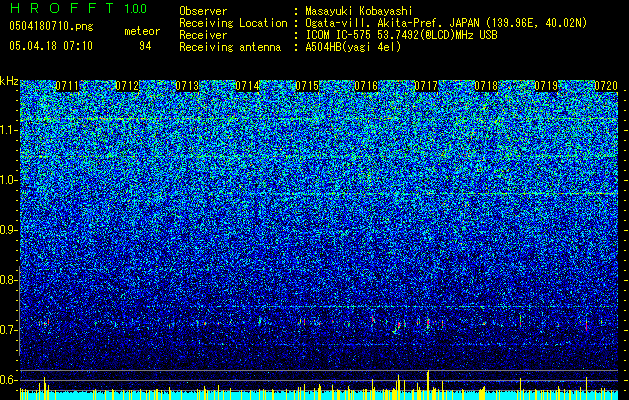The height and width of the screenshot is (400, 629).
Task: Click the date stamp 05.04.18 07:10
Action: pyautogui.click(x=51, y=46)
